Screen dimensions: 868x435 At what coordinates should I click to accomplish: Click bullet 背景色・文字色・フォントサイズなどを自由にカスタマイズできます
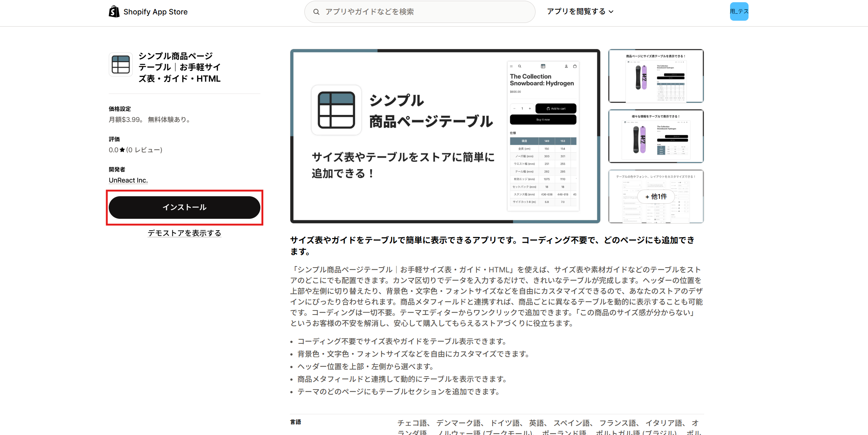click(413, 354)
